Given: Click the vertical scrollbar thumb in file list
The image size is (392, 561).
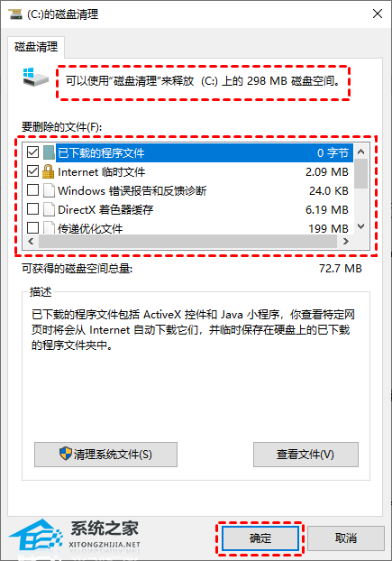Looking at the screenshot, I should coord(361,174).
